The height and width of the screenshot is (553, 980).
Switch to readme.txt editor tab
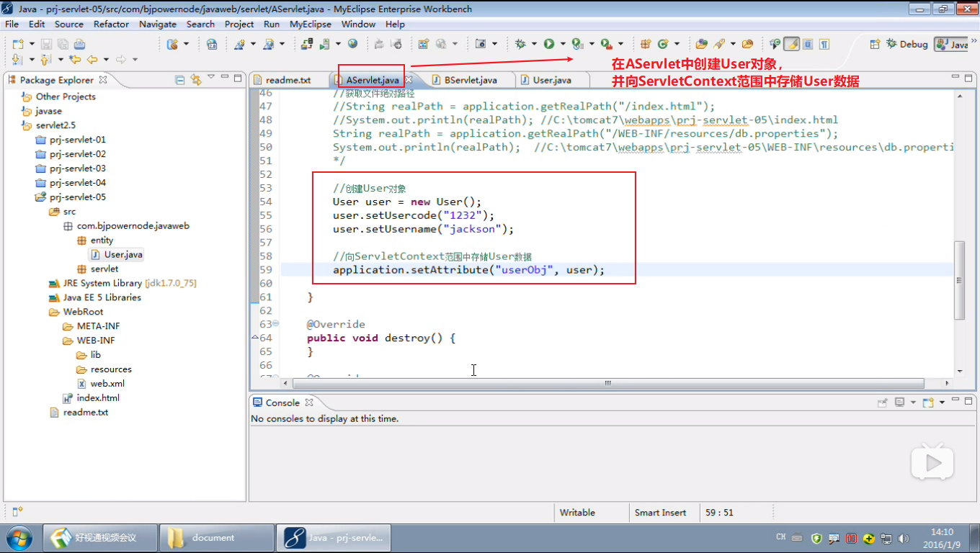[x=288, y=80]
